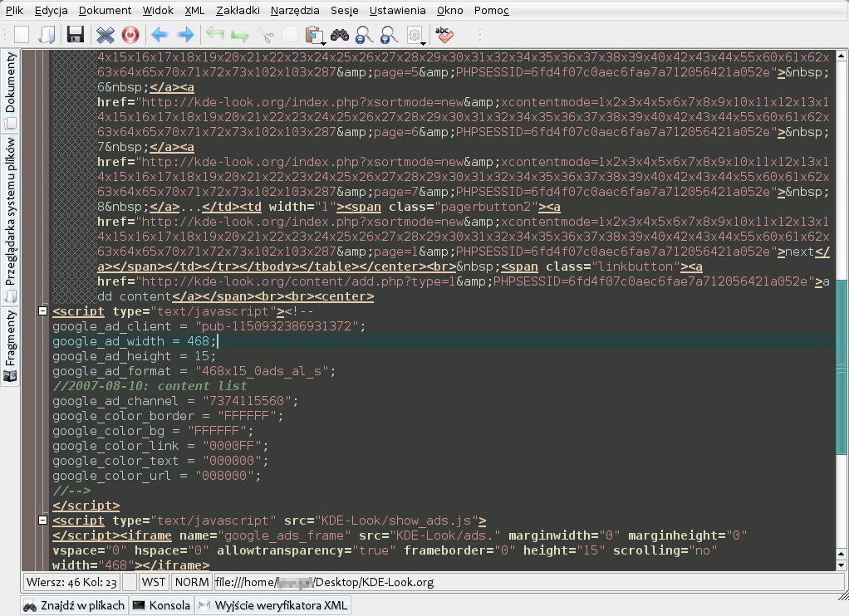Viewport: 849px width, 616px height.
Task: Create a new blank document
Action: pos(22,35)
